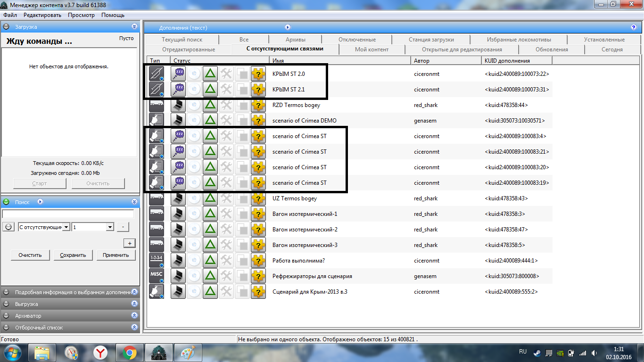Toggle the gray indicator on Архиватор panel
644x362 pixels.
pos(6,316)
